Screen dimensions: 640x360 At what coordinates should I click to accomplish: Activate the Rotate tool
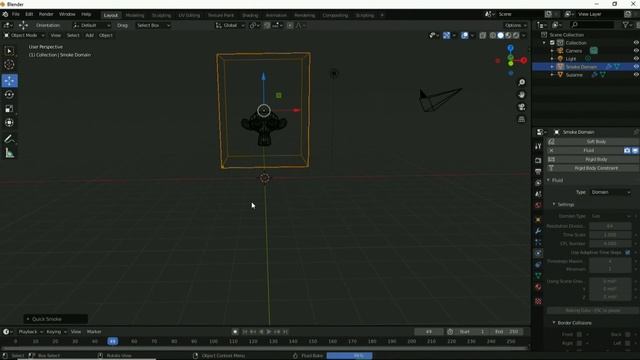pyautogui.click(x=9, y=95)
